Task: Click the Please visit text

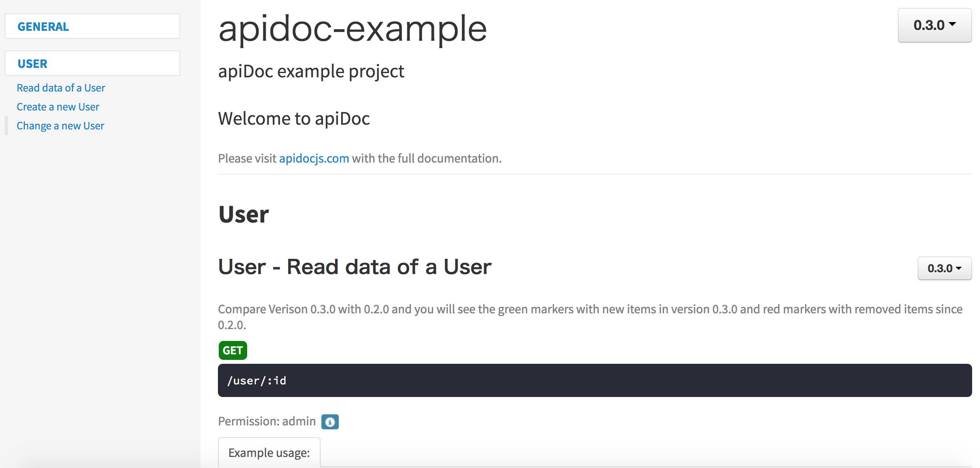Action: pyautogui.click(x=247, y=158)
